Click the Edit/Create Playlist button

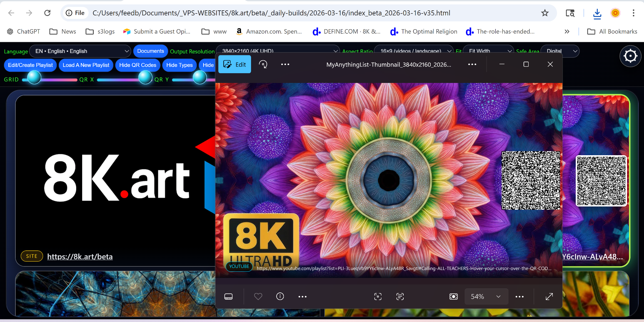pyautogui.click(x=31, y=65)
